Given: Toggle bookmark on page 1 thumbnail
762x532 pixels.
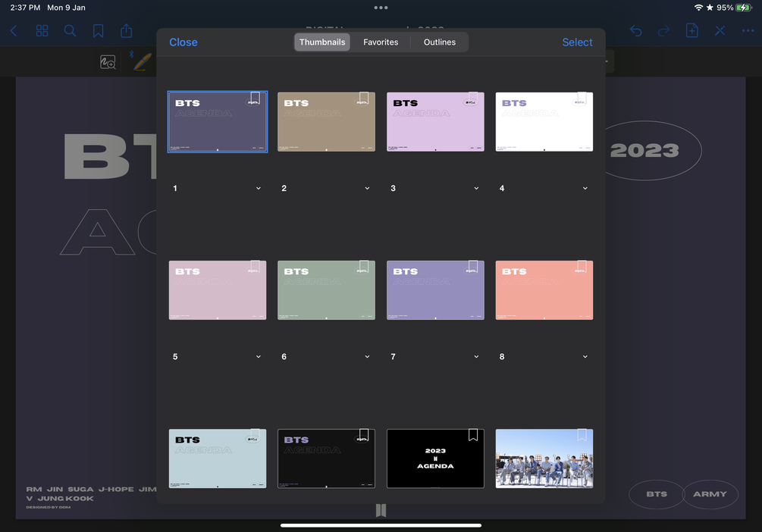Looking at the screenshot, I should 255,98.
